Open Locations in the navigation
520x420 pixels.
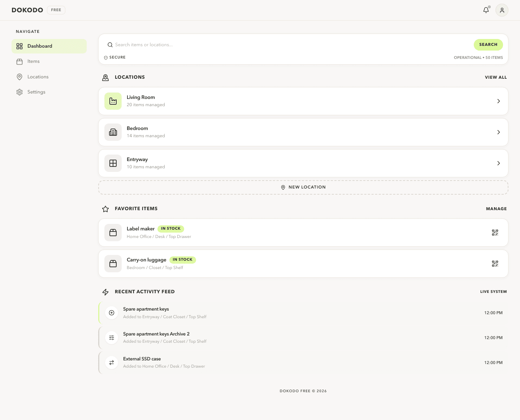coord(49,77)
